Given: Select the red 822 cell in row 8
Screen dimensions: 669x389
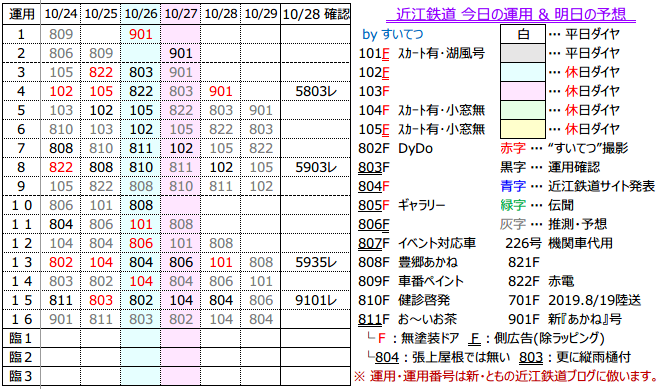Looking at the screenshot, I should (61, 167).
